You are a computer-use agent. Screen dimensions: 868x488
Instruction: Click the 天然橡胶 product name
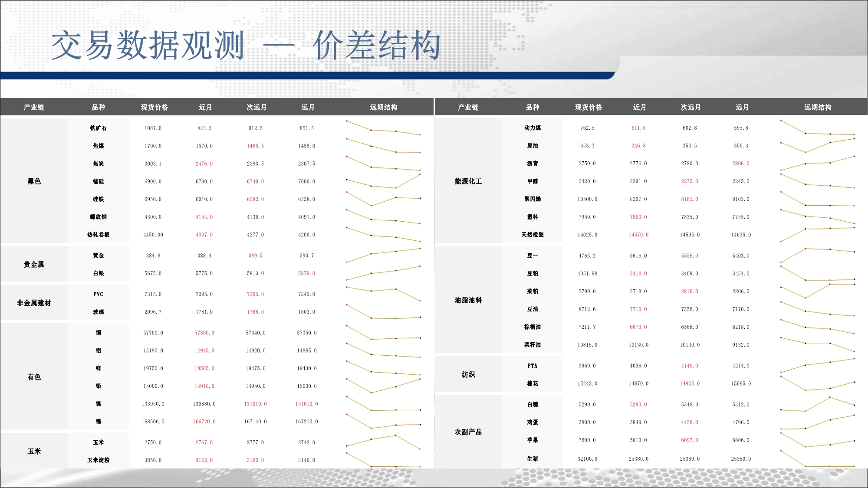(533, 235)
